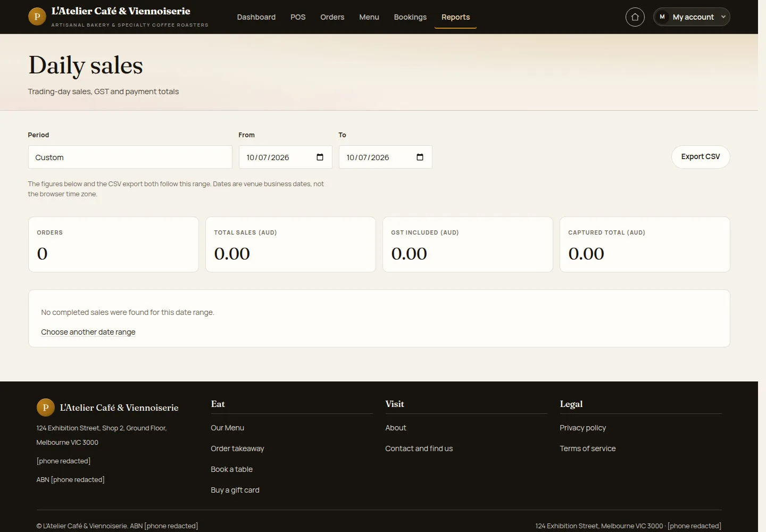766x532 pixels.
Task: Open the Book a table footer link
Action: click(x=231, y=469)
